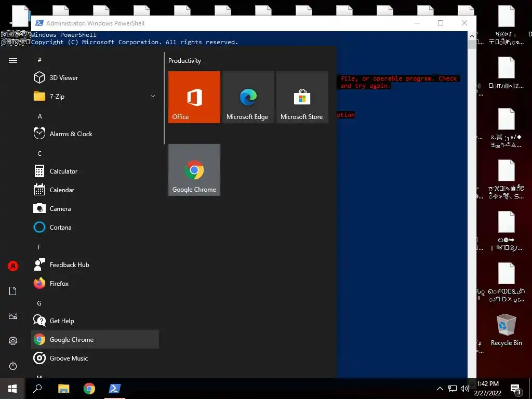The image size is (532, 399).
Task: Open 3D Viewer from the app list
Action: click(95, 78)
